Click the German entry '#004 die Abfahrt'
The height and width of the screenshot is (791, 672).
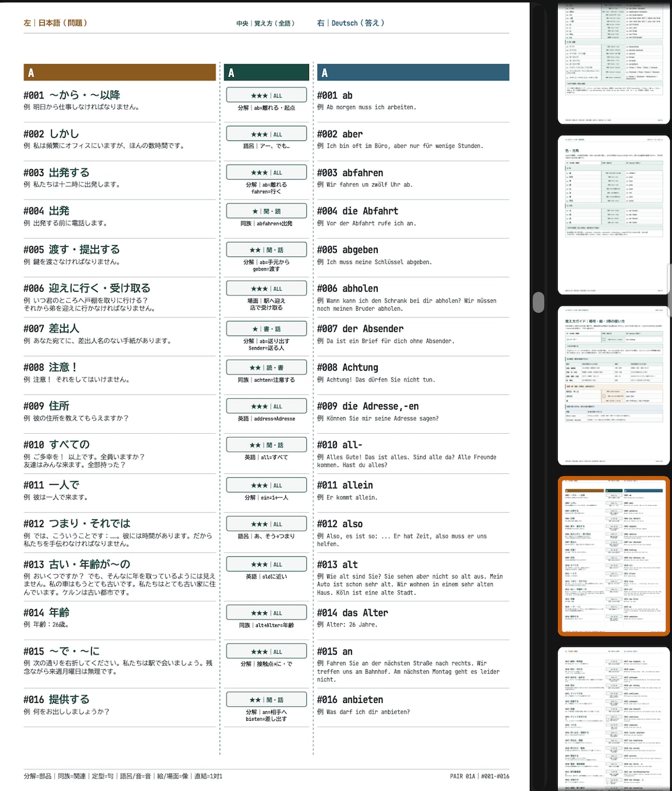[x=357, y=211]
